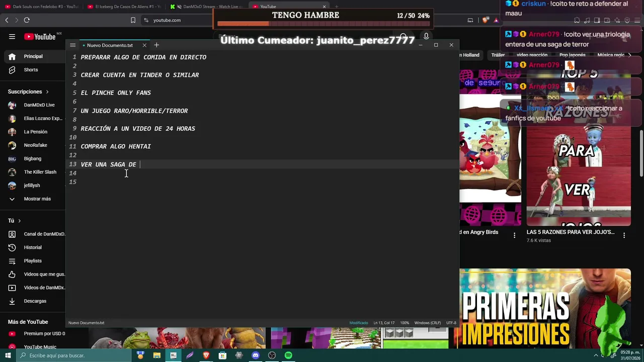The height and width of the screenshot is (362, 644).
Task: Open zoom level 100% in Notepad status bar
Action: click(x=405, y=323)
